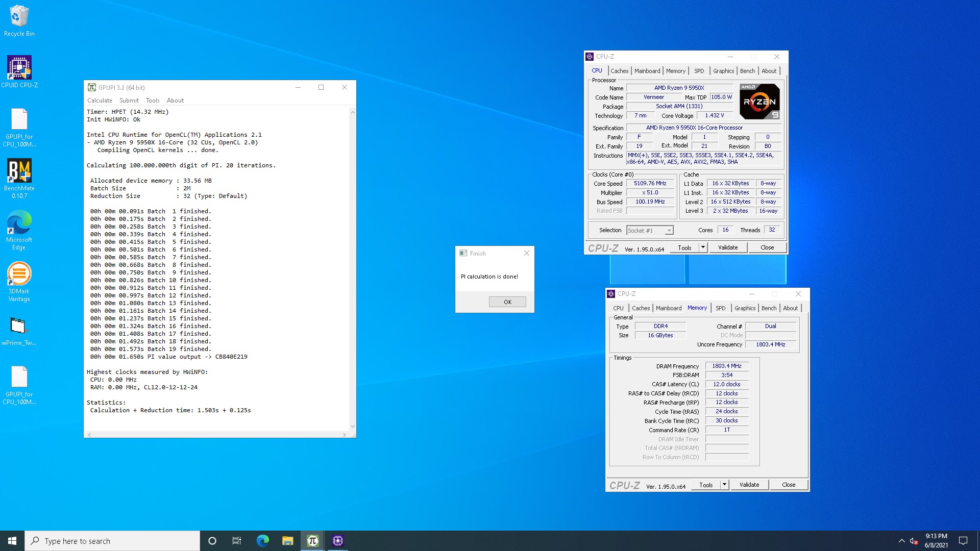Select lower GPUPI_for_CPU_100M file icon
The height and width of the screenshot is (551, 980).
tap(19, 385)
